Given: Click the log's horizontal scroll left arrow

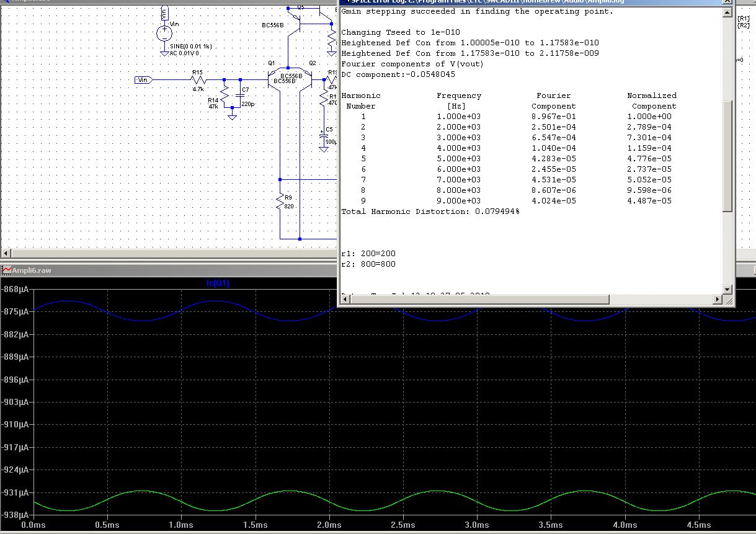Looking at the screenshot, I should [346, 300].
